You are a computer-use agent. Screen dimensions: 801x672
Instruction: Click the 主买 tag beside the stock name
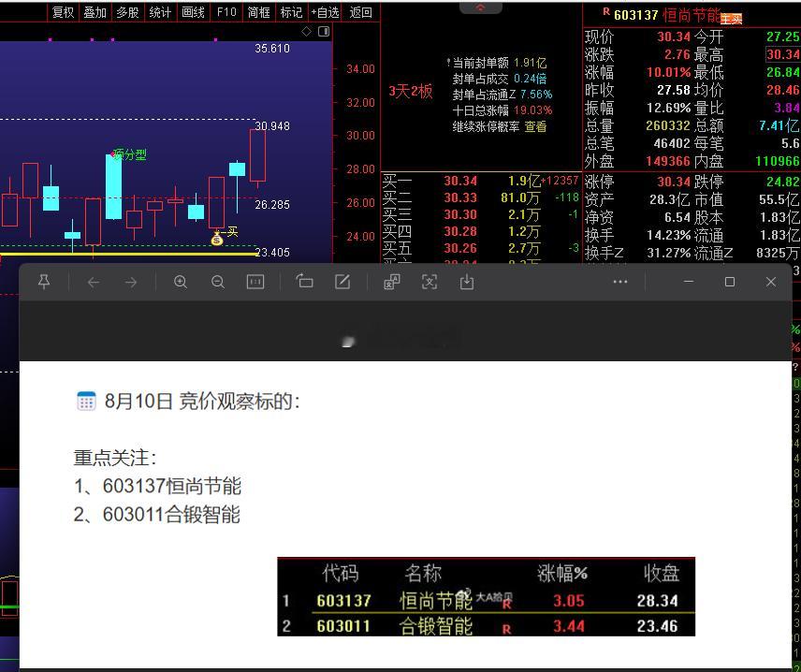pyautogui.click(x=731, y=20)
